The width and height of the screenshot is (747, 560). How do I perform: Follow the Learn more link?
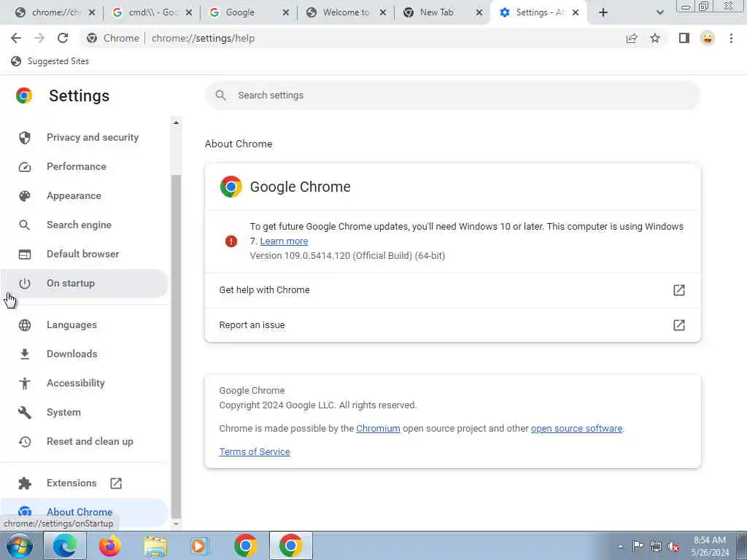click(x=284, y=241)
